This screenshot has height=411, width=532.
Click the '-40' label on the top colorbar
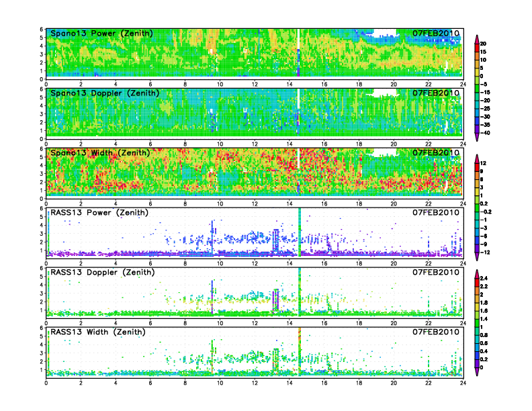(x=485, y=133)
